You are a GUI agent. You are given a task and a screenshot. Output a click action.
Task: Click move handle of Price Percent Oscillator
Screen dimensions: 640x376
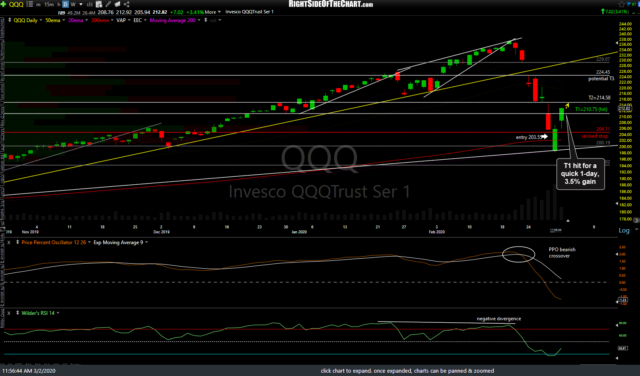point(17,243)
